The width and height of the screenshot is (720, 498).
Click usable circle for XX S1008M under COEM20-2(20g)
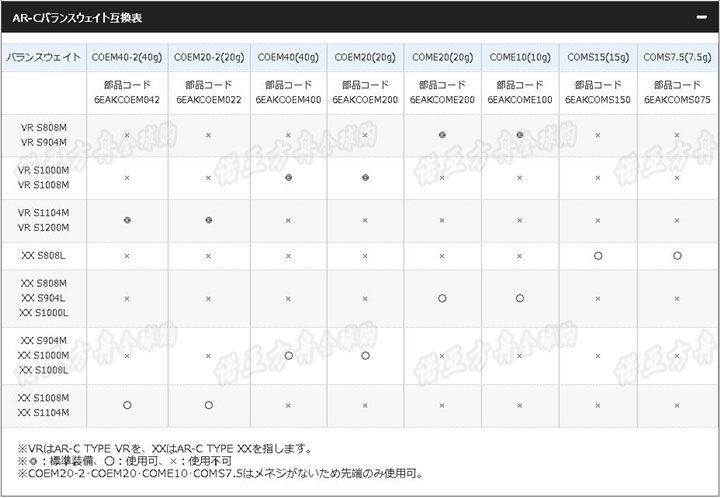(x=209, y=405)
